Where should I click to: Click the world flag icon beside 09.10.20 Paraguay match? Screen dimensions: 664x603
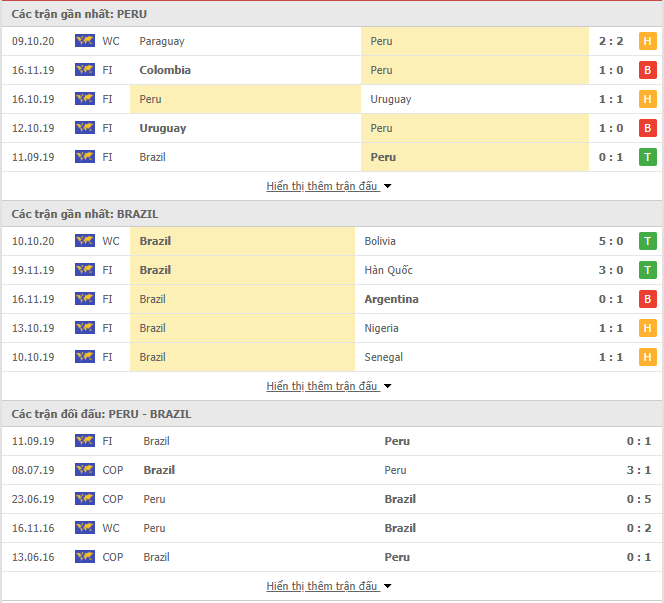click(85, 41)
